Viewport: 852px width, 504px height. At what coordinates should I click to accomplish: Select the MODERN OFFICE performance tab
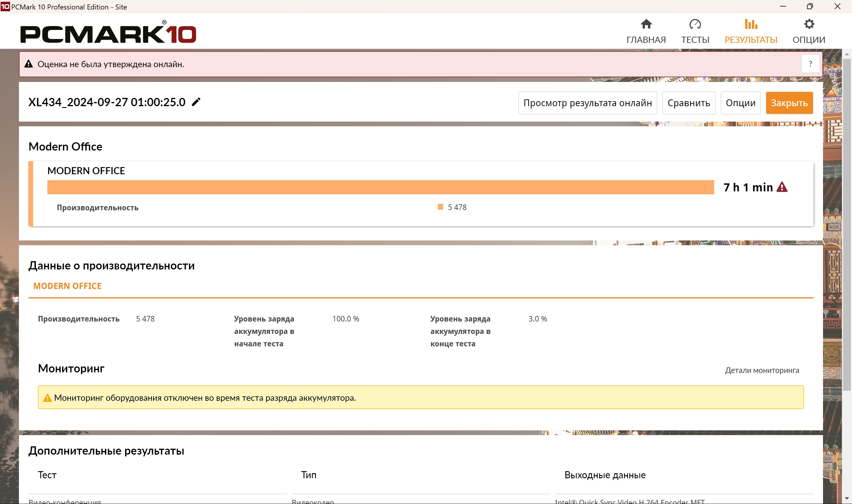(67, 286)
